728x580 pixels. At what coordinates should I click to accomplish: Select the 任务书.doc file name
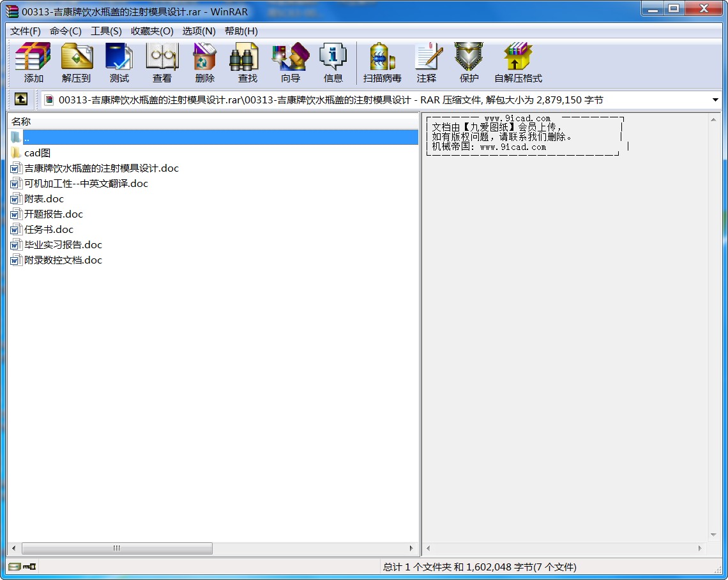(x=49, y=229)
